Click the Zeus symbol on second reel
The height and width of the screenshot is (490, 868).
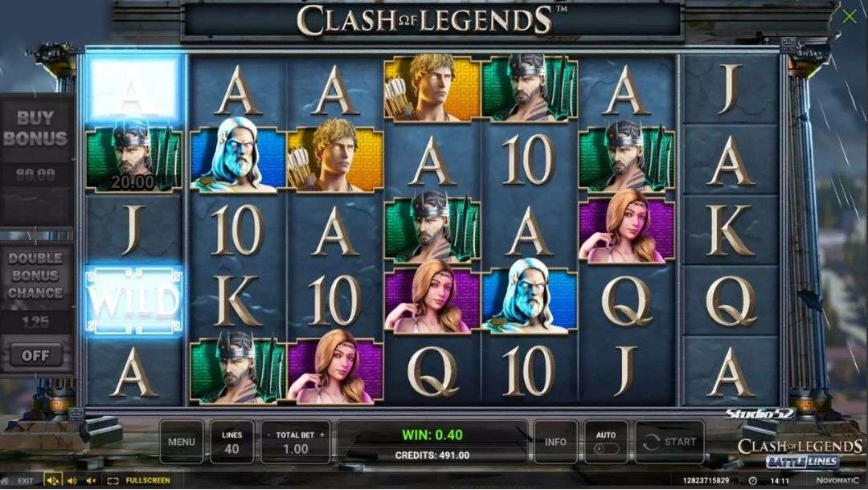(x=238, y=155)
